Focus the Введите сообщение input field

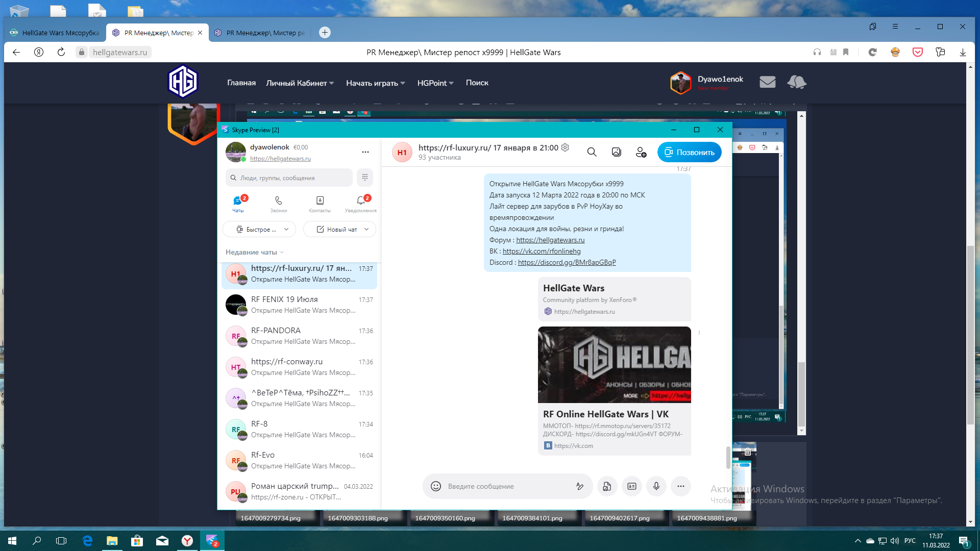pos(508,486)
